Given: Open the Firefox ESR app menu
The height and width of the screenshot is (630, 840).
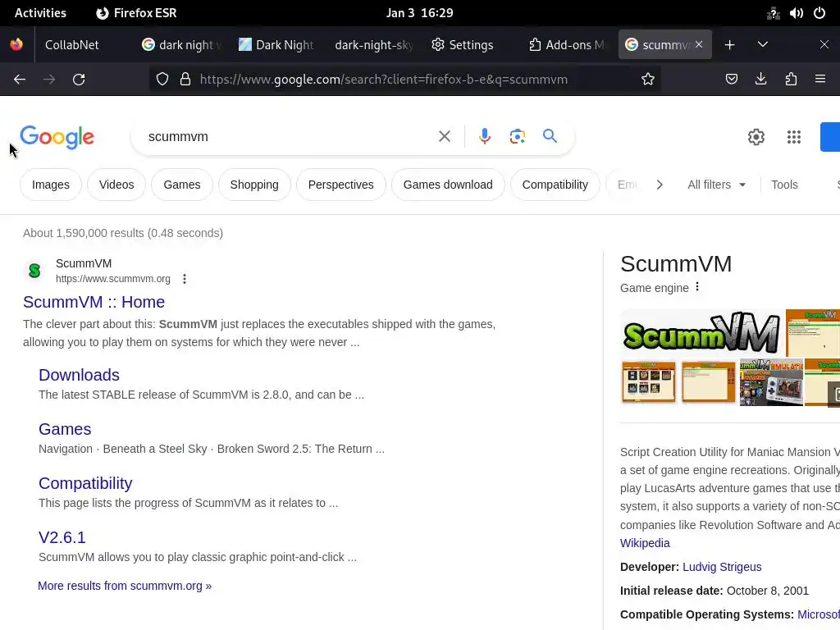Looking at the screenshot, I should point(136,13).
